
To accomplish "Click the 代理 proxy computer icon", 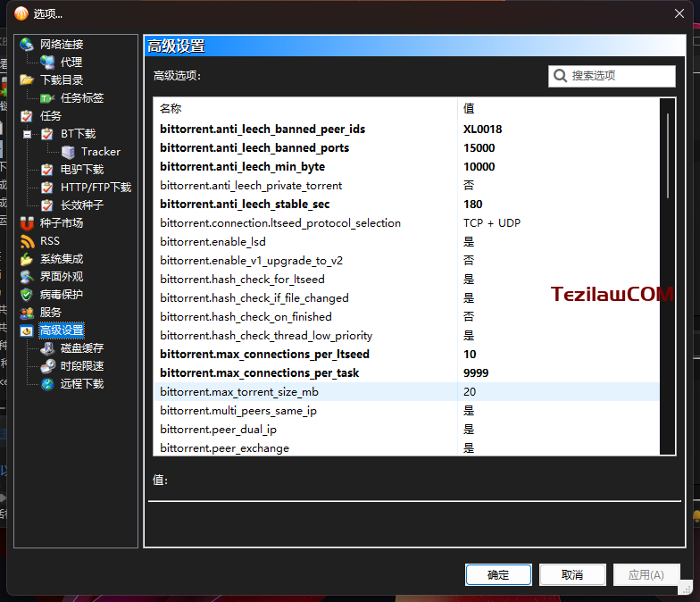I will [47, 63].
